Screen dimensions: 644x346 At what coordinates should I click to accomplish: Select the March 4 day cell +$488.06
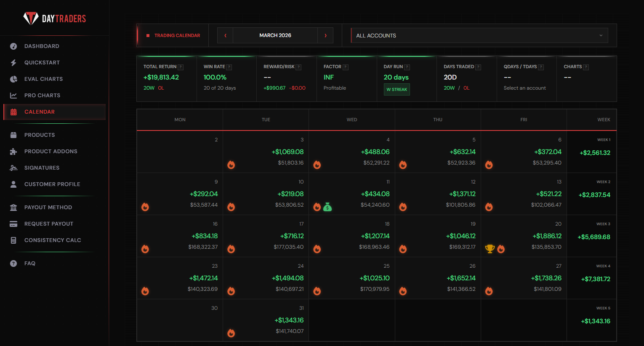pyautogui.click(x=352, y=152)
